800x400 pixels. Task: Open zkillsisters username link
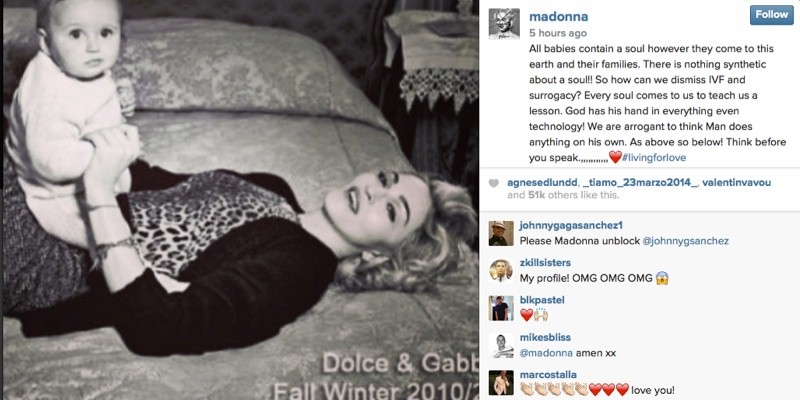pyautogui.click(x=545, y=263)
